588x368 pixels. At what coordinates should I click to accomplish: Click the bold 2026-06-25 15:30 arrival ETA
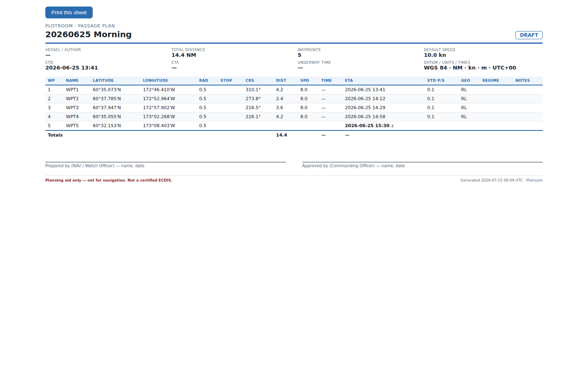(367, 126)
